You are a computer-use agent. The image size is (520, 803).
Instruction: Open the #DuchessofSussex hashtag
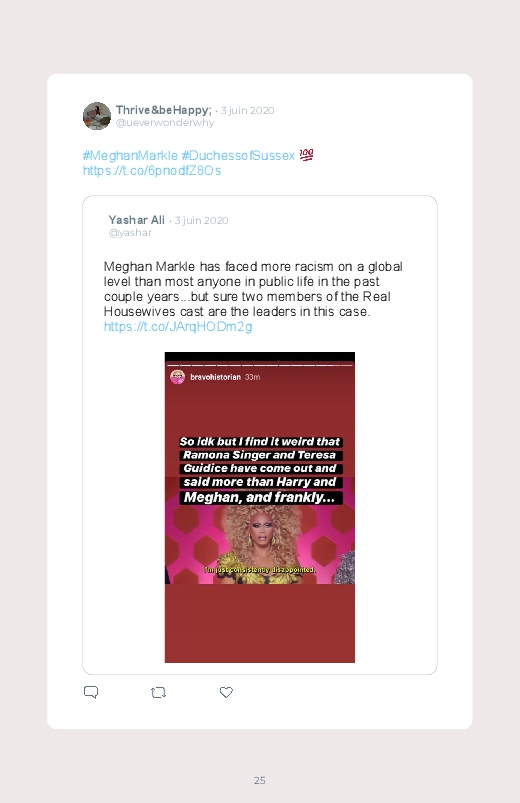pyautogui.click(x=238, y=155)
